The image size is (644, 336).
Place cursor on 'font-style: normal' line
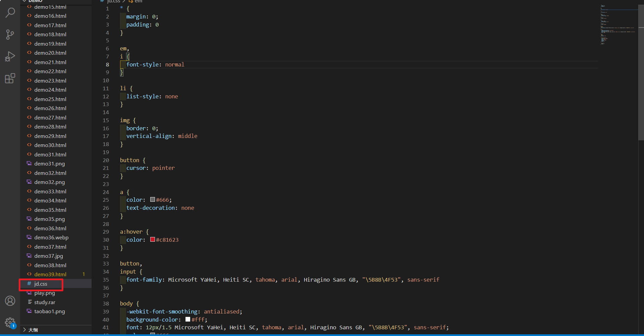pyautogui.click(x=155, y=64)
